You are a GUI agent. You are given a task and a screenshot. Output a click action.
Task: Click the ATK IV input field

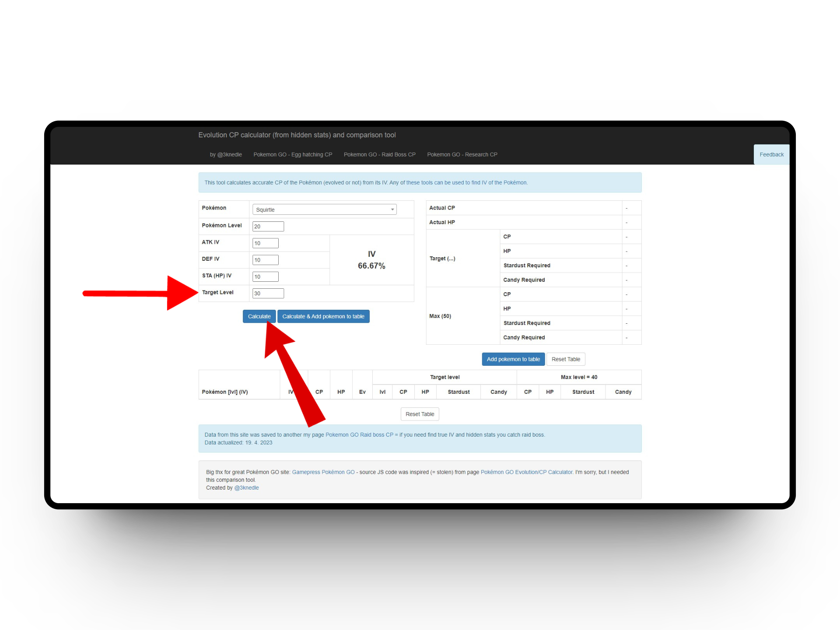(265, 243)
